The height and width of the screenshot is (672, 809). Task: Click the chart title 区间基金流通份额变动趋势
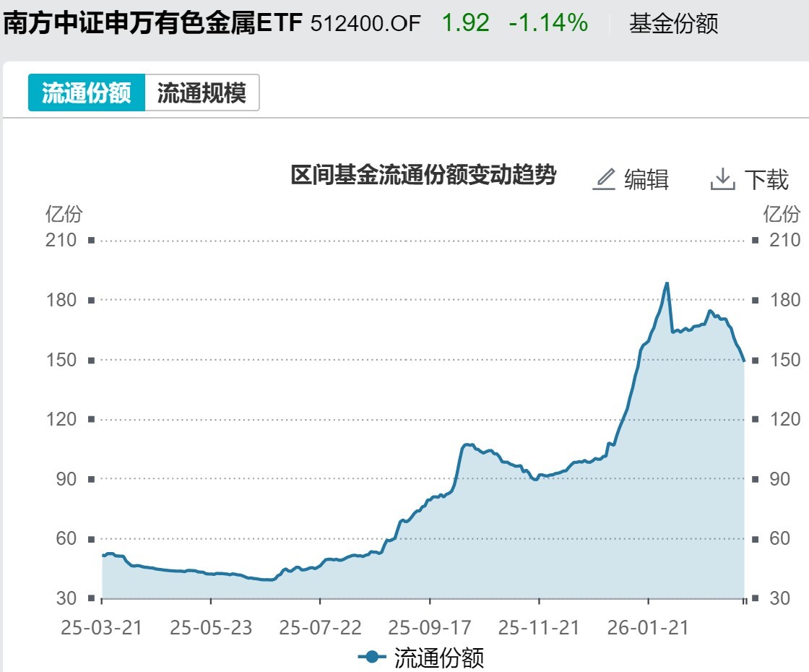[426, 176]
